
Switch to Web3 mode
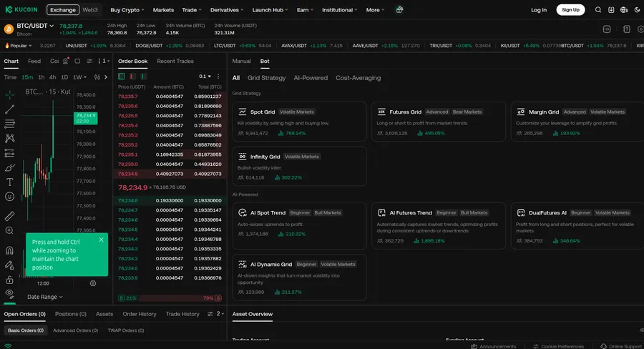tap(90, 10)
